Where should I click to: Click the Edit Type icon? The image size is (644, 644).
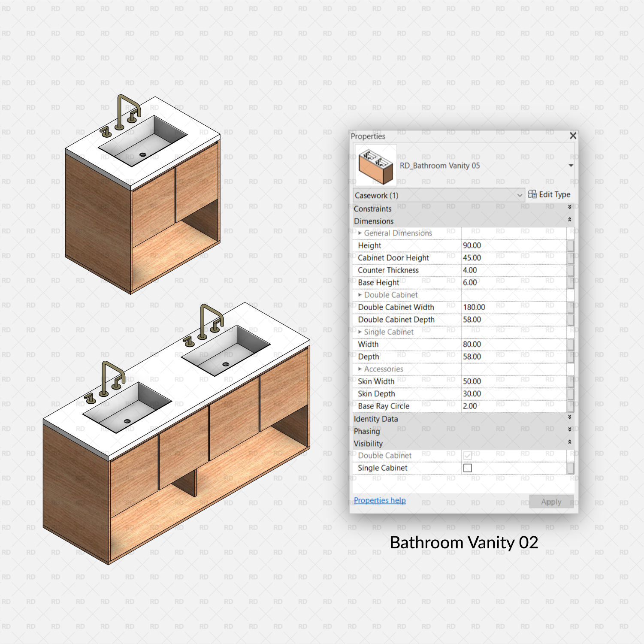[x=549, y=194]
